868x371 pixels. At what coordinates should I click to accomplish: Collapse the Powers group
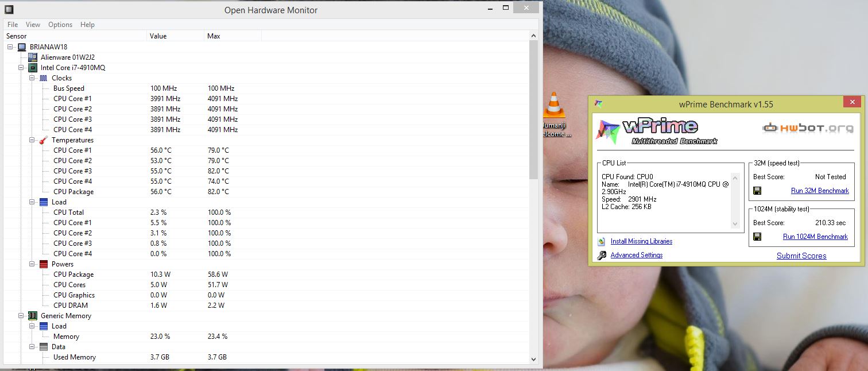(x=32, y=264)
